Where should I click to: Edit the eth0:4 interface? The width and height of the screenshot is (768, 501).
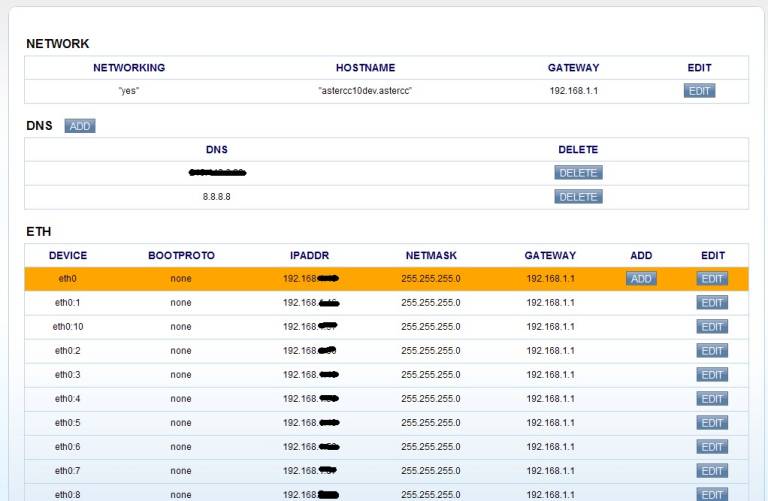click(x=712, y=399)
